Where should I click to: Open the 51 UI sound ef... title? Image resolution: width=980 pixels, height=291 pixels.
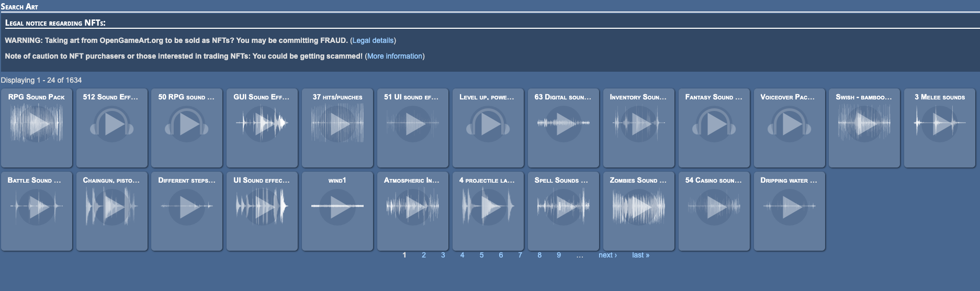coord(412,97)
